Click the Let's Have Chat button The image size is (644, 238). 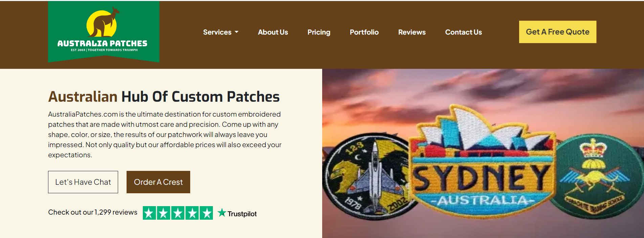83,182
